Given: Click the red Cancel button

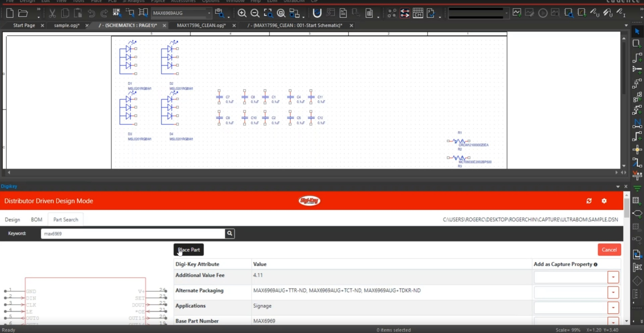Looking at the screenshot, I should point(609,250).
